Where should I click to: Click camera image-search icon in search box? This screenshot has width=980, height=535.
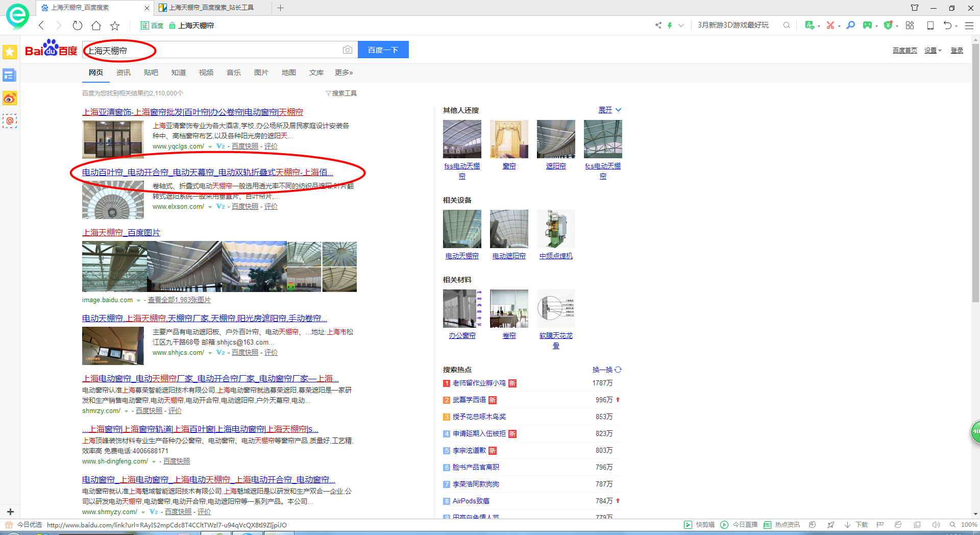[x=348, y=50]
